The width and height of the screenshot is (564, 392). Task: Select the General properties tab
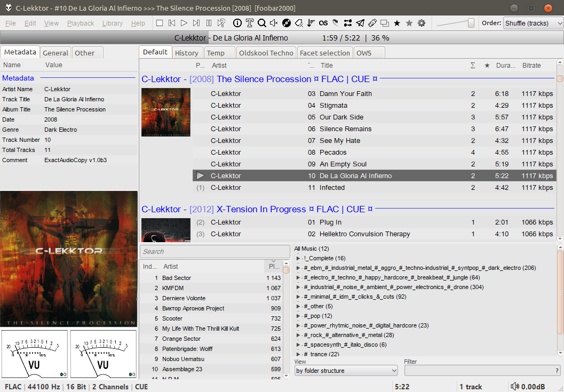pos(55,53)
